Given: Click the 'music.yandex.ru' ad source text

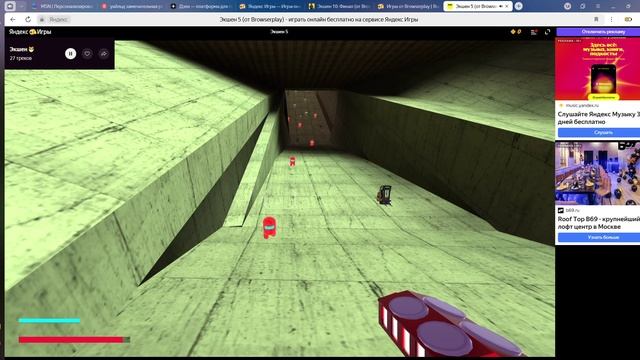Looking at the screenshot, I should click(582, 105).
